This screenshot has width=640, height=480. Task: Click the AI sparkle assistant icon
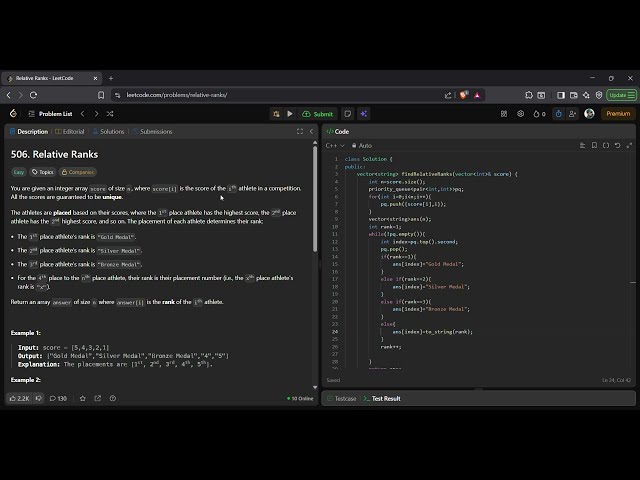363,114
